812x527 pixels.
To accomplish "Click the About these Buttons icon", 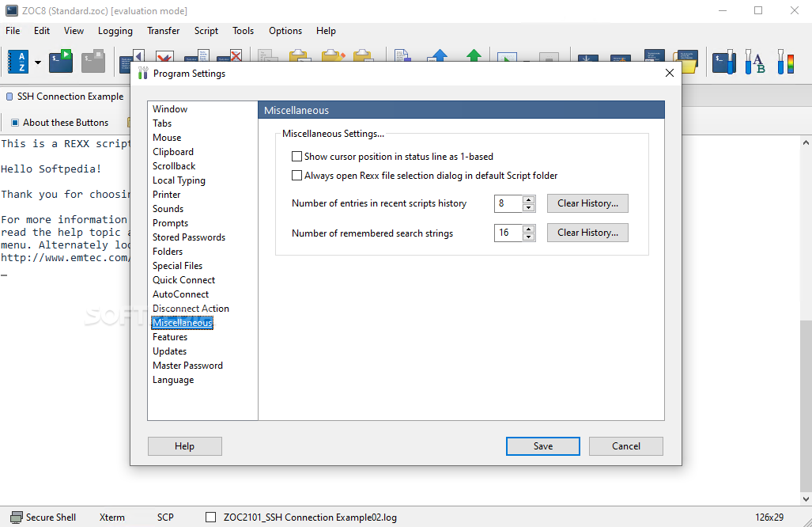I will pos(15,123).
